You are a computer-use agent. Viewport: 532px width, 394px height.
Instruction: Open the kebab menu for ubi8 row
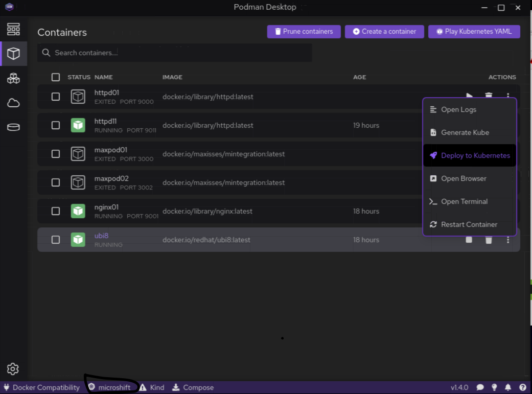pos(508,240)
